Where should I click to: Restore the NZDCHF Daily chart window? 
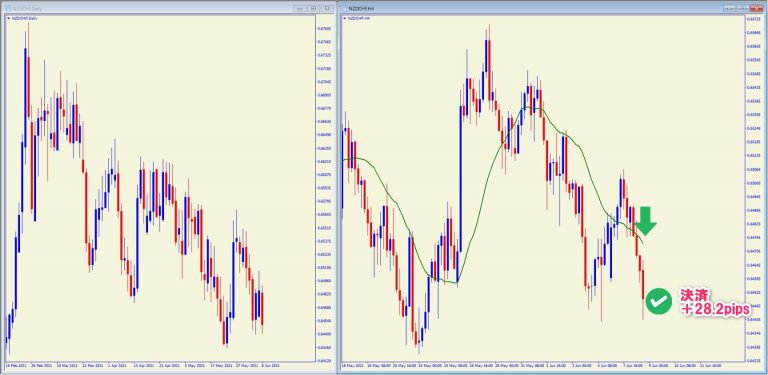click(313, 8)
